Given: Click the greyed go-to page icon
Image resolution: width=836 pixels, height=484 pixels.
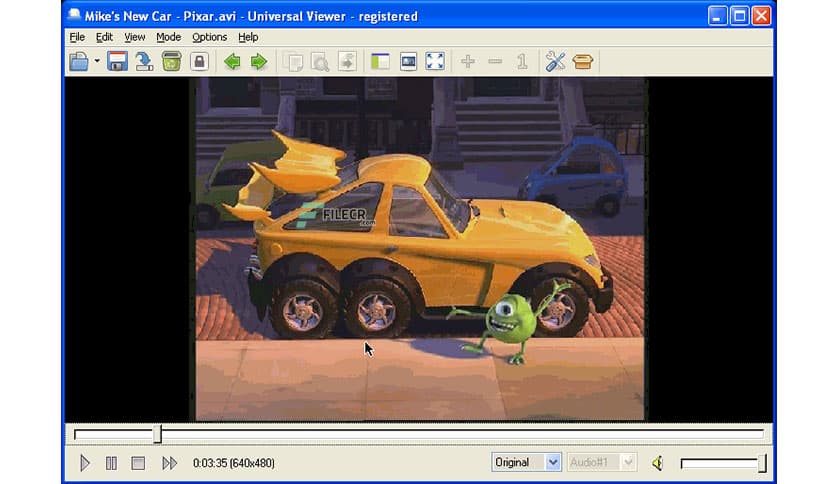Looking at the screenshot, I should click(347, 61).
